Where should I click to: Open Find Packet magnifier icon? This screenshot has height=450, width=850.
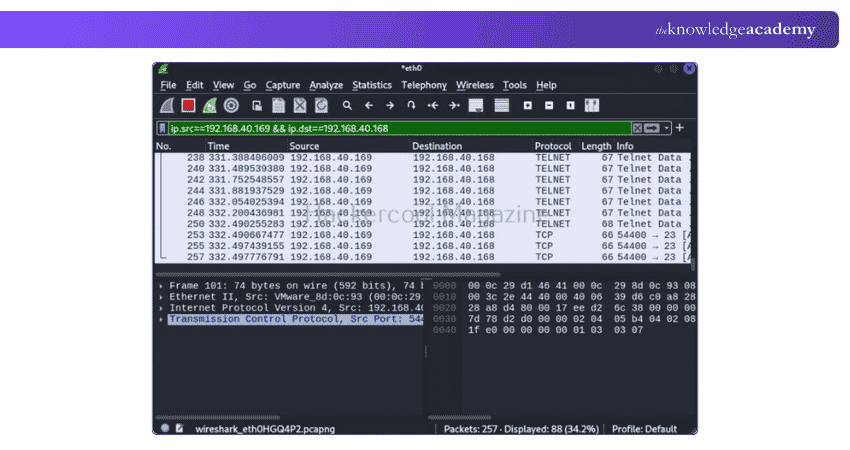(347, 106)
